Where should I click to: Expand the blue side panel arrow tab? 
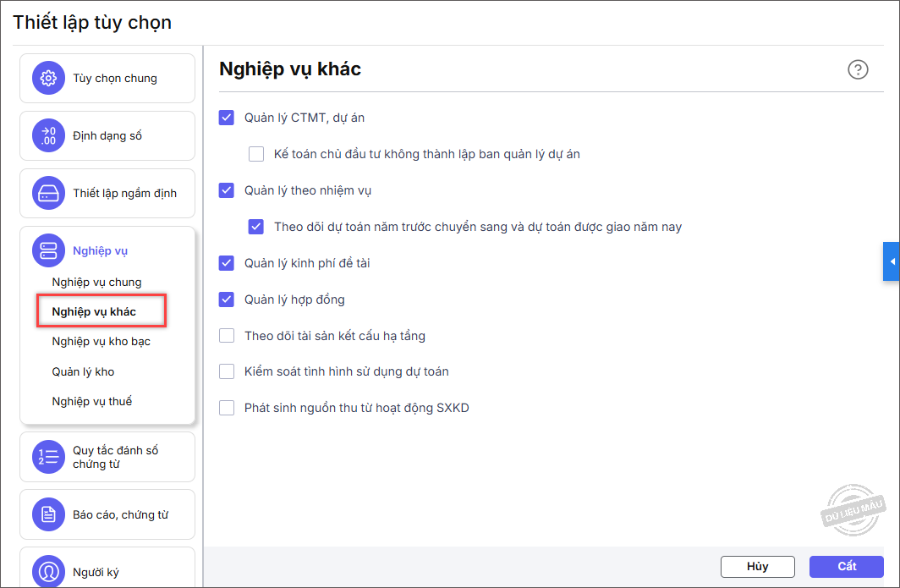click(x=892, y=261)
